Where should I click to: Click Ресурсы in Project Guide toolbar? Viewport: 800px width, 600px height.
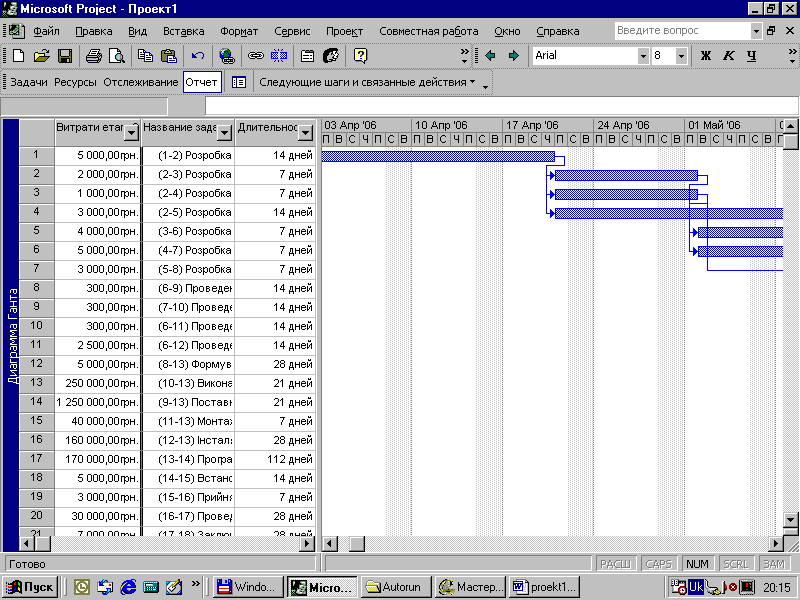(x=75, y=82)
